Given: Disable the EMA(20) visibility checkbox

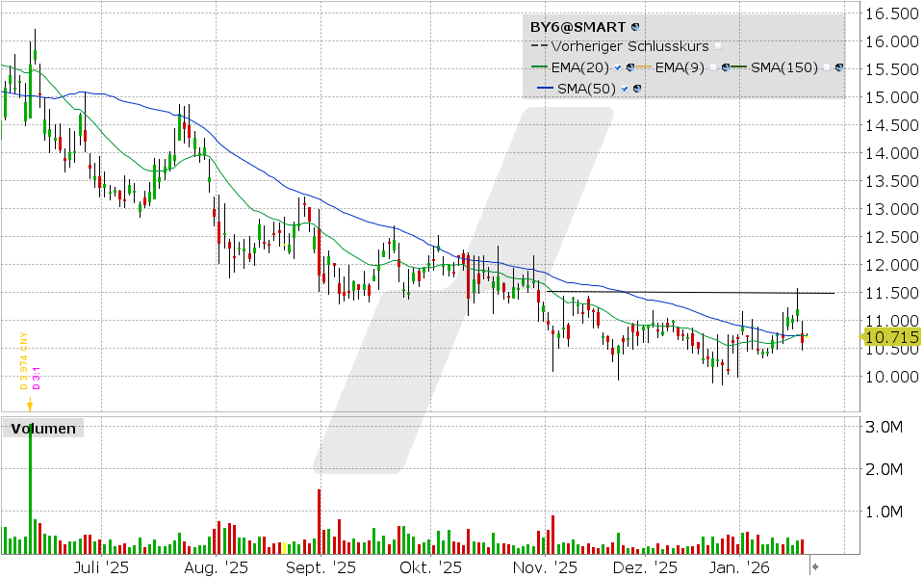Looking at the screenshot, I should pos(618,67).
